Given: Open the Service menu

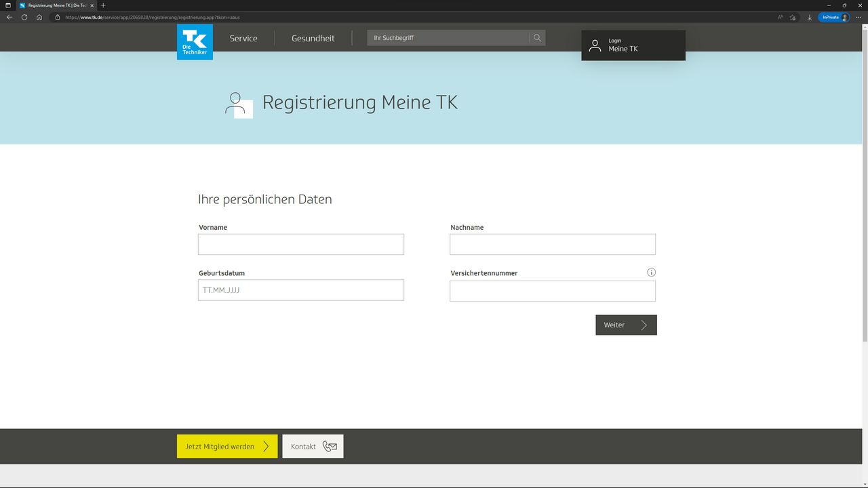Looking at the screenshot, I should 243,39.
